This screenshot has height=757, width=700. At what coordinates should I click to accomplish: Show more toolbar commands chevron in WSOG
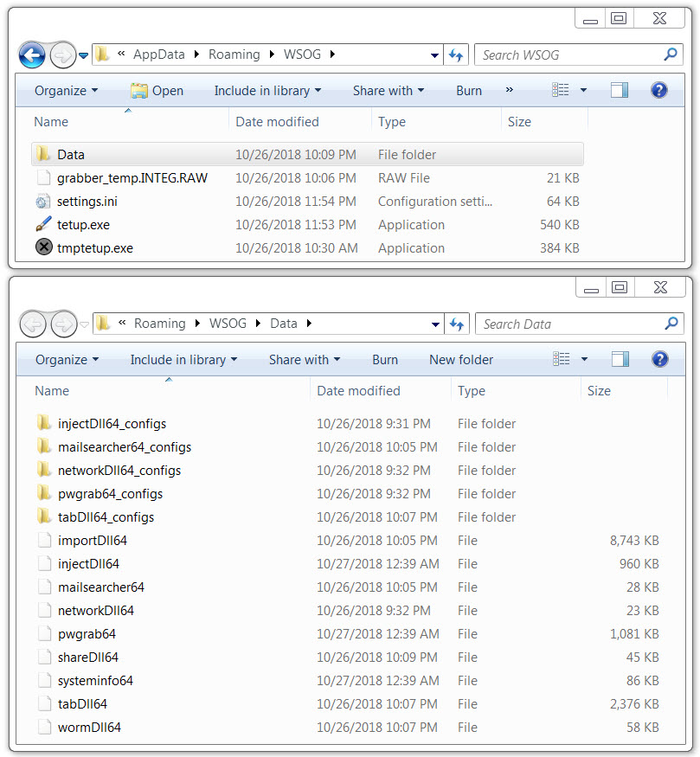510,90
